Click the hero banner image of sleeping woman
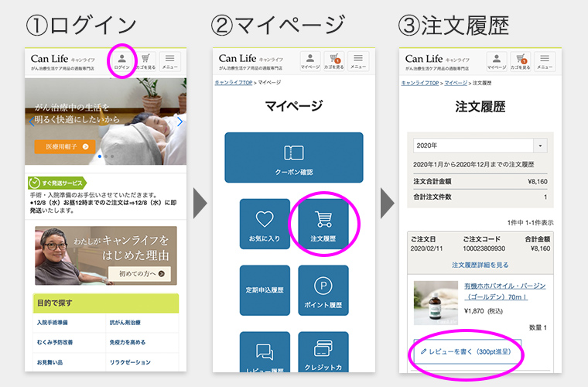This screenshot has height=387, width=588. 106,121
